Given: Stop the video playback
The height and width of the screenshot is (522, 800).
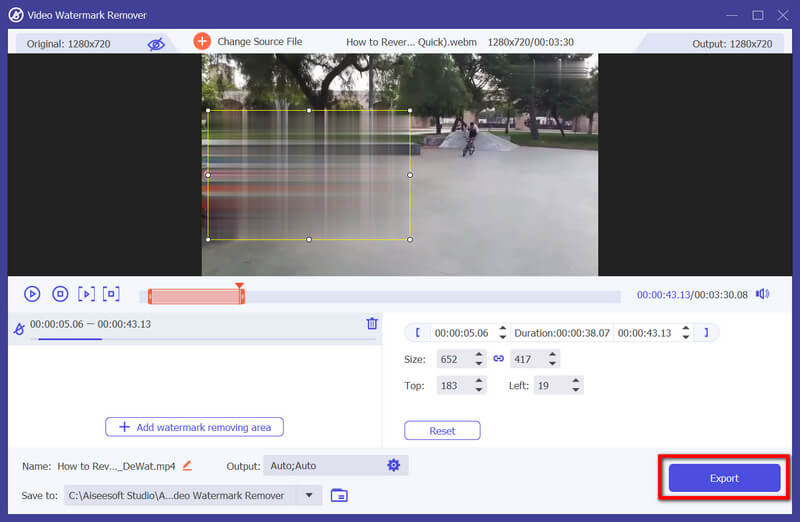Looking at the screenshot, I should 59,294.
